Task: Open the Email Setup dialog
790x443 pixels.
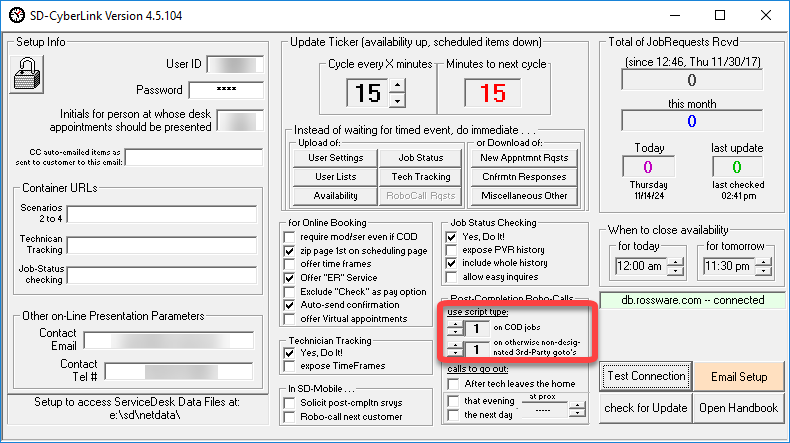Action: 738,377
